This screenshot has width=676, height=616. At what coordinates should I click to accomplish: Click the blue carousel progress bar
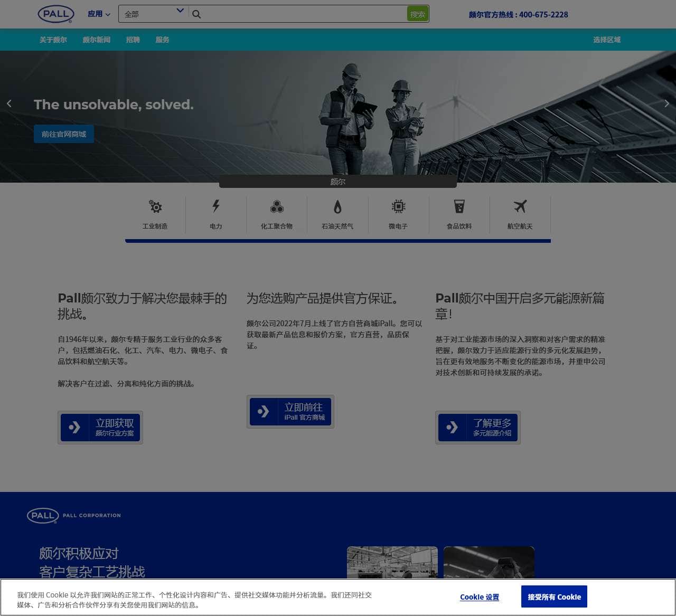point(338,241)
